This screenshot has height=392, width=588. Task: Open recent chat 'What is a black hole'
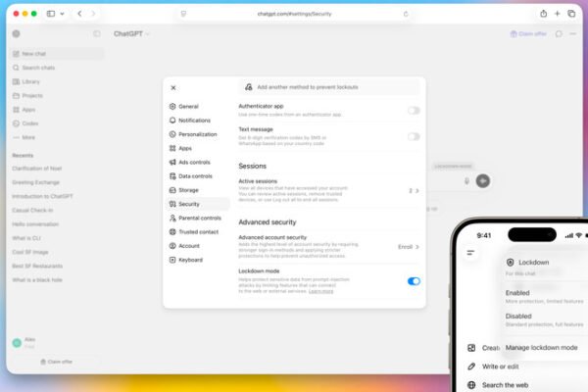pyautogui.click(x=37, y=280)
